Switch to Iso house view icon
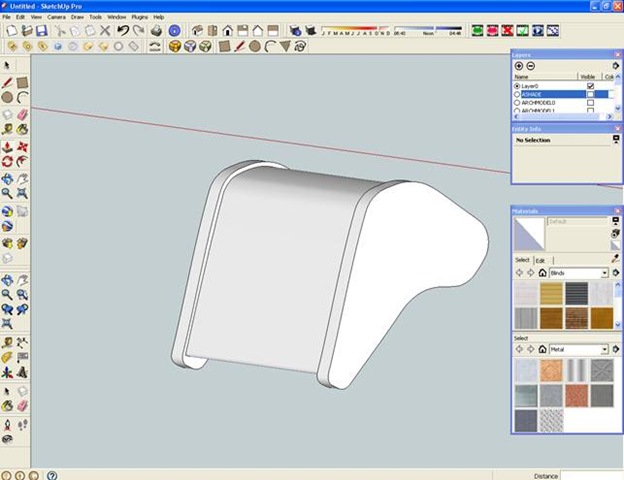The width and height of the screenshot is (624, 480). (x=196, y=31)
